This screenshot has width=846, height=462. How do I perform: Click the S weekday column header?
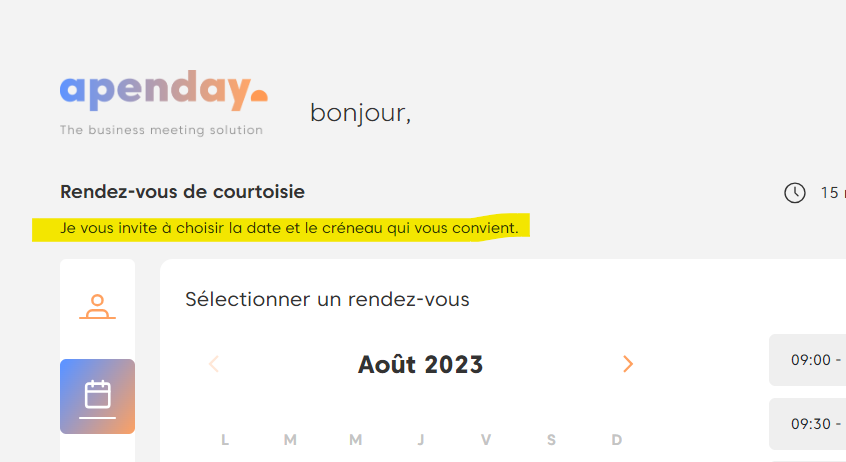pyautogui.click(x=551, y=440)
